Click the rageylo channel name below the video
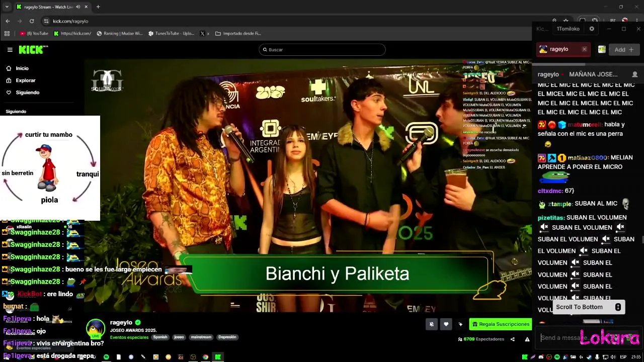Viewport: 644px width, 362px height. [121, 323]
